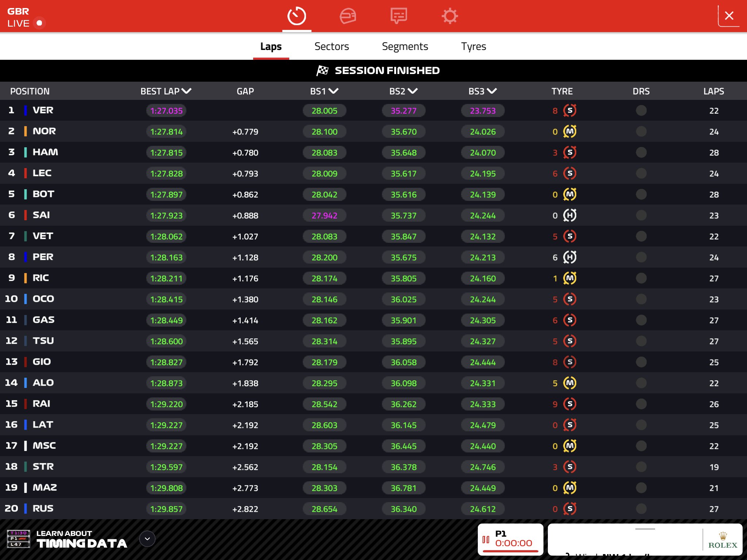Screen dimensions: 747x560
Task: Open the timing stopwatch icon tab
Action: (x=297, y=16)
